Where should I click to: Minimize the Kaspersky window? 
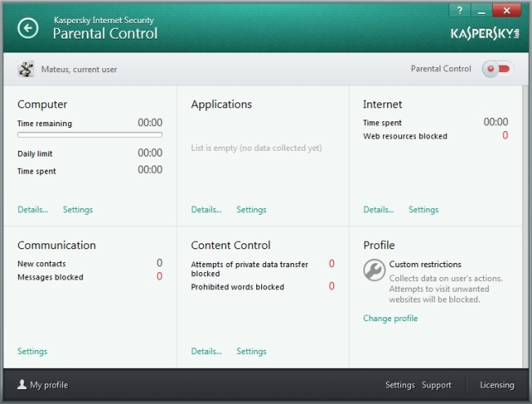(481, 11)
